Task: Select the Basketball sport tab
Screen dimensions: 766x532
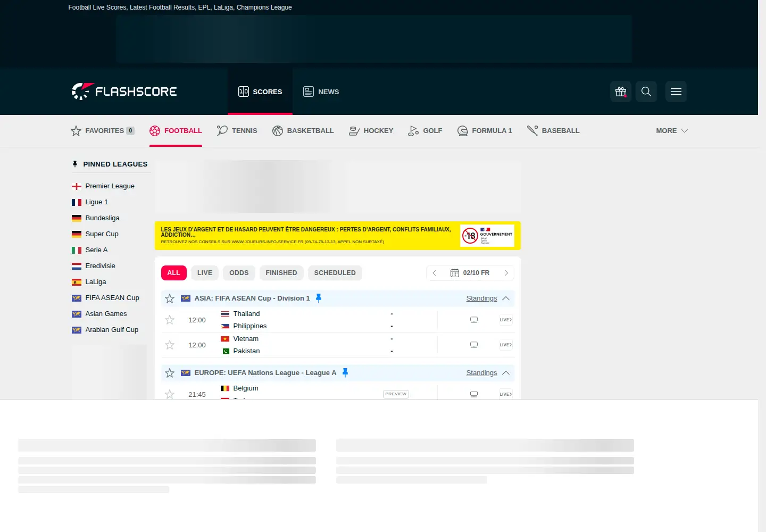Action: coord(303,131)
